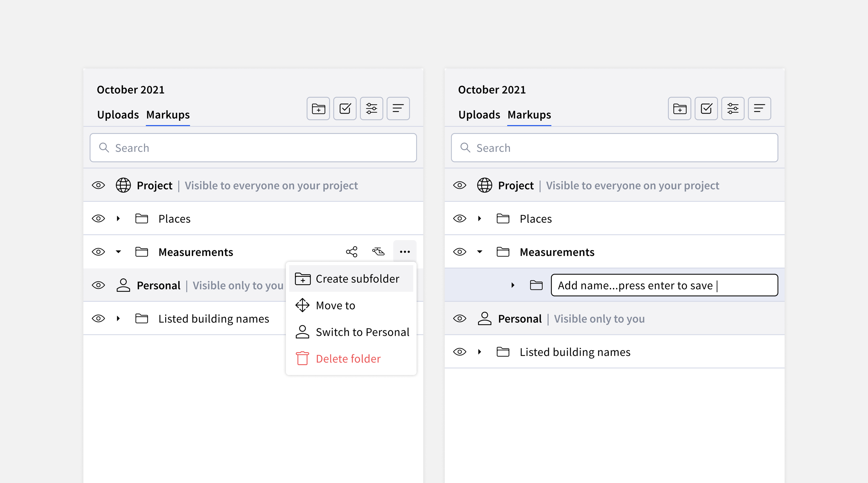
Task: Toggle visibility of Listed building names, right panel
Action: pyautogui.click(x=460, y=352)
